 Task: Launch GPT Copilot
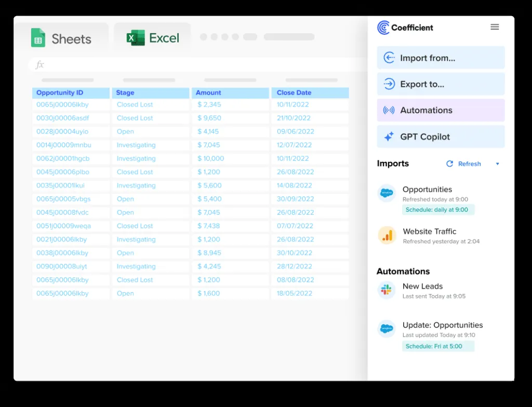[441, 137]
